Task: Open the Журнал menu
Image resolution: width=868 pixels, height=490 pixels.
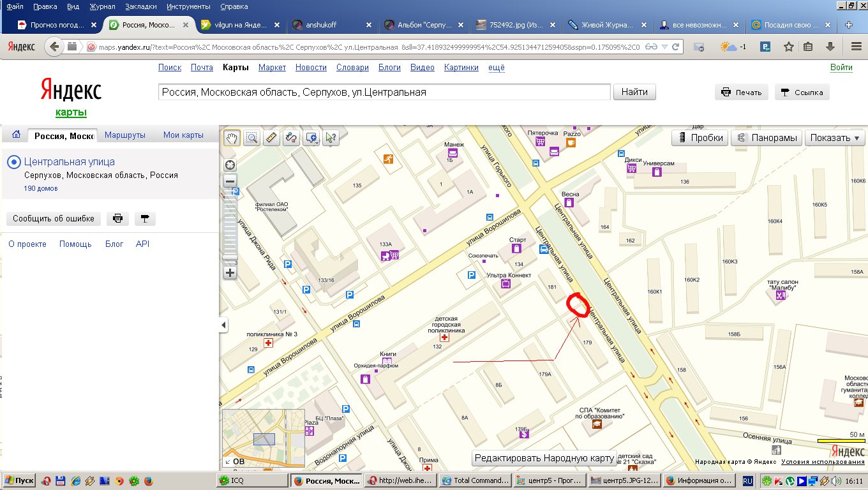Action: click(102, 6)
